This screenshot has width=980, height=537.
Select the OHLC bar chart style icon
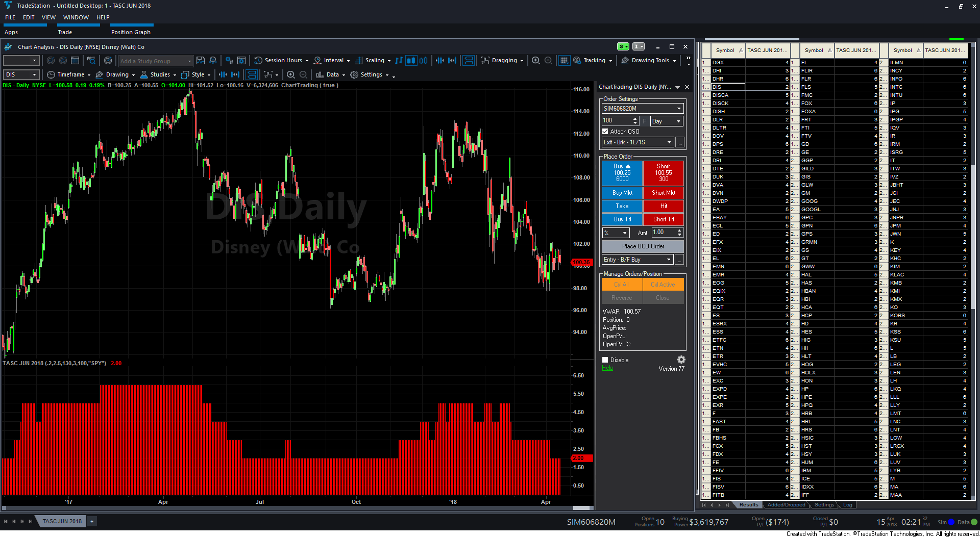[x=399, y=61]
